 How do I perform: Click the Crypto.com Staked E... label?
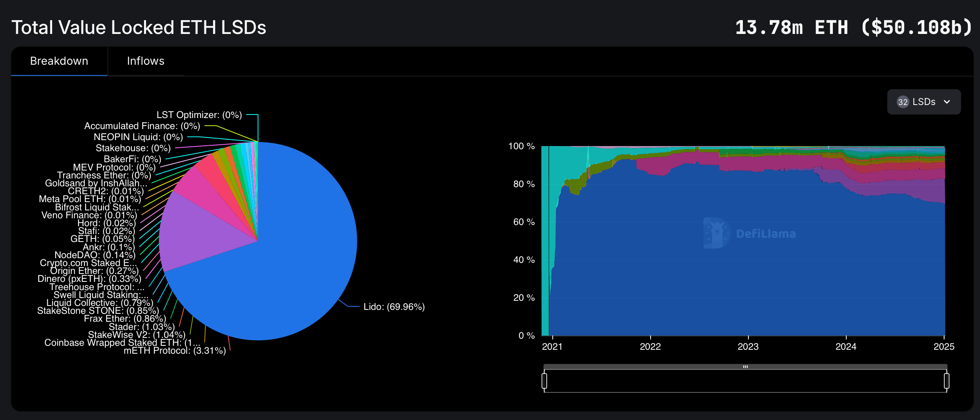[x=88, y=263]
